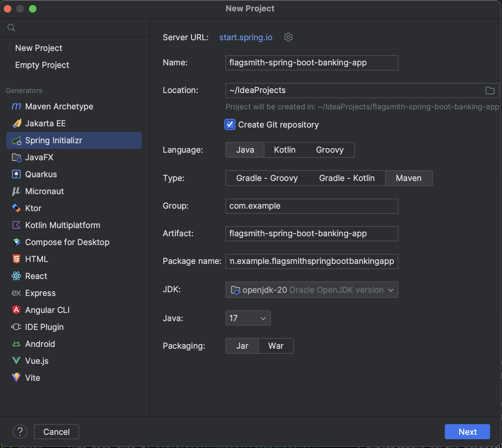Click the Express ex icon
Image resolution: width=502 pixels, height=448 pixels.
pos(16,293)
